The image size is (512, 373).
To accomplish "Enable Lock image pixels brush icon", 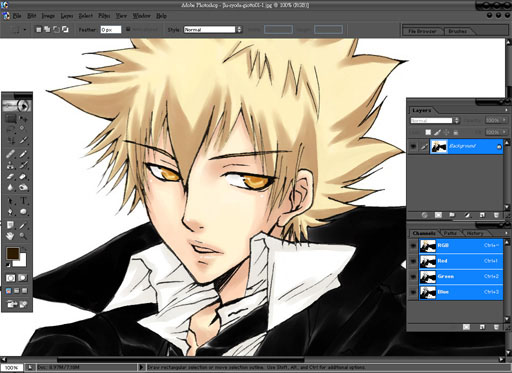I will point(437,132).
